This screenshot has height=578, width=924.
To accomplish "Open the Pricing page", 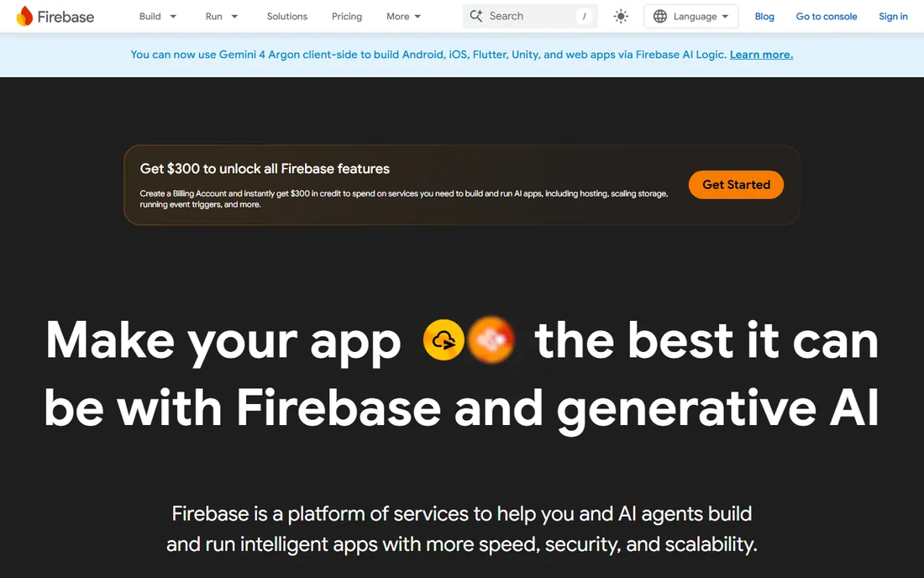I will point(346,17).
